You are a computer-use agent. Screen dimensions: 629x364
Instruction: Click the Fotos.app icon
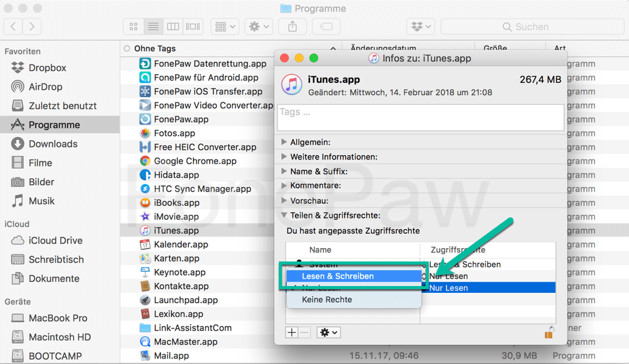click(145, 133)
